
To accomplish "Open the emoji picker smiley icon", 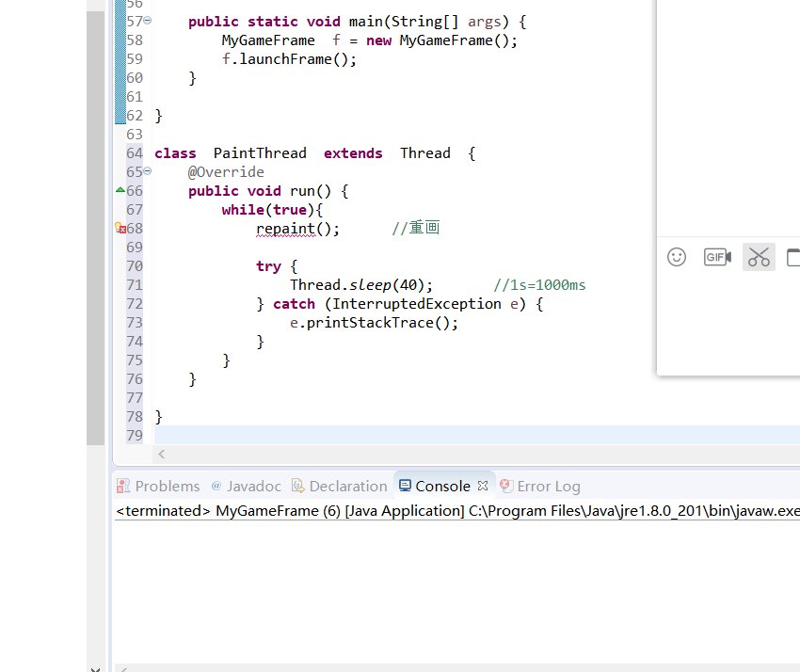I will 677,257.
